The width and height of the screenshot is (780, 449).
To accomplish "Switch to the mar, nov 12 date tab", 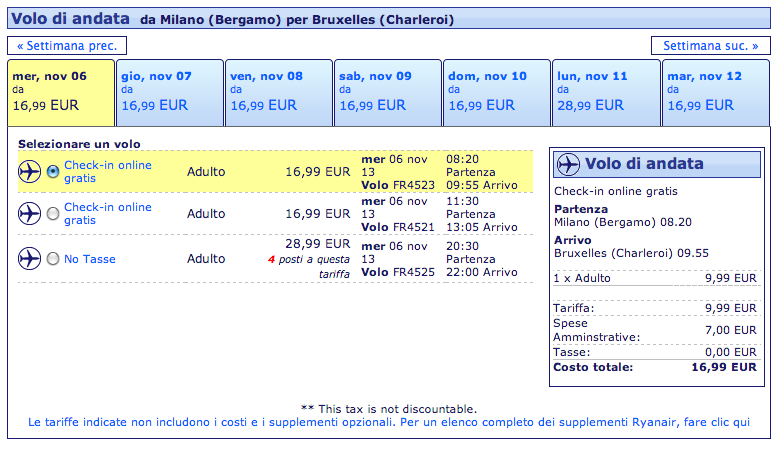I will pos(714,92).
